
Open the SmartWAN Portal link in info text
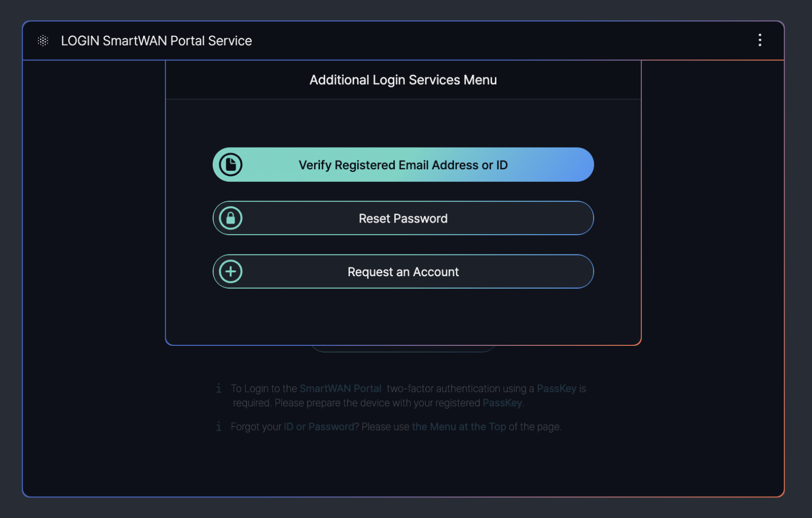340,388
